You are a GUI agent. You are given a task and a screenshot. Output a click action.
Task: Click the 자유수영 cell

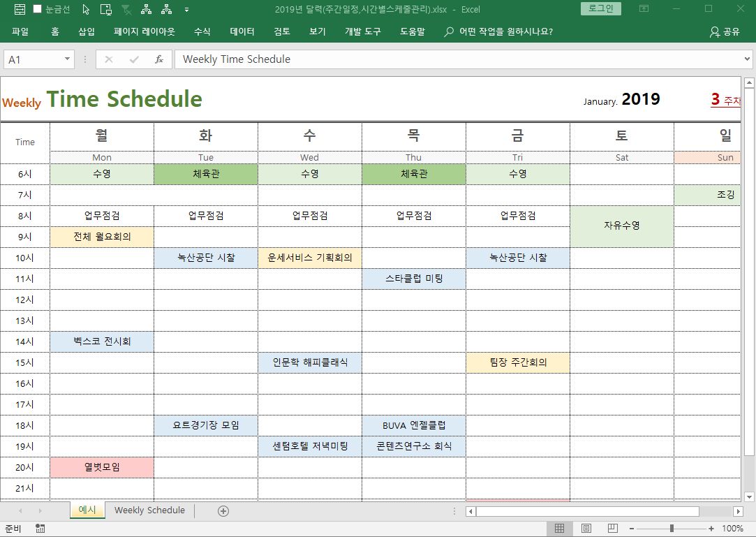tap(621, 226)
